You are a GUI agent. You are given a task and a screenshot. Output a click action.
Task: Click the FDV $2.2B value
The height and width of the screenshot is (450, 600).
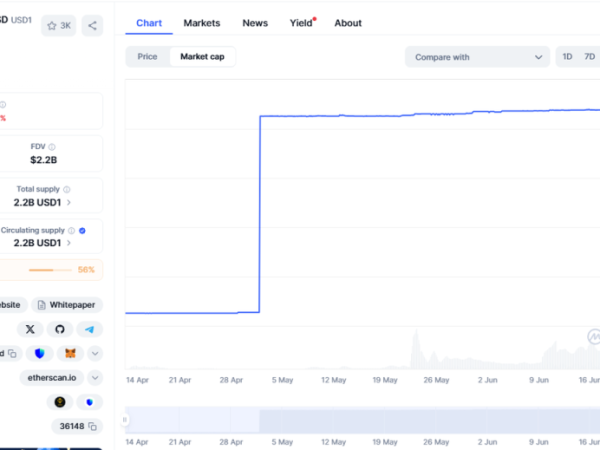(44, 160)
